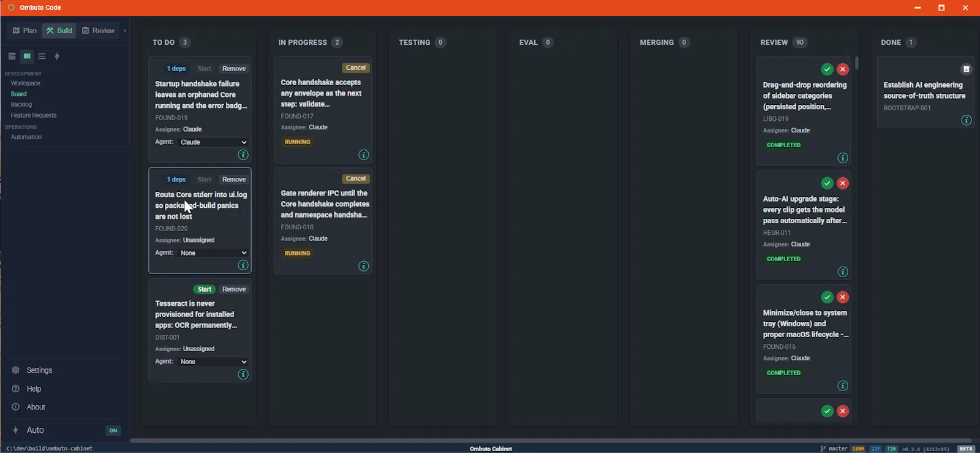Toggle the Auto mode ON switch
The width and height of the screenshot is (980, 453).
click(x=113, y=430)
